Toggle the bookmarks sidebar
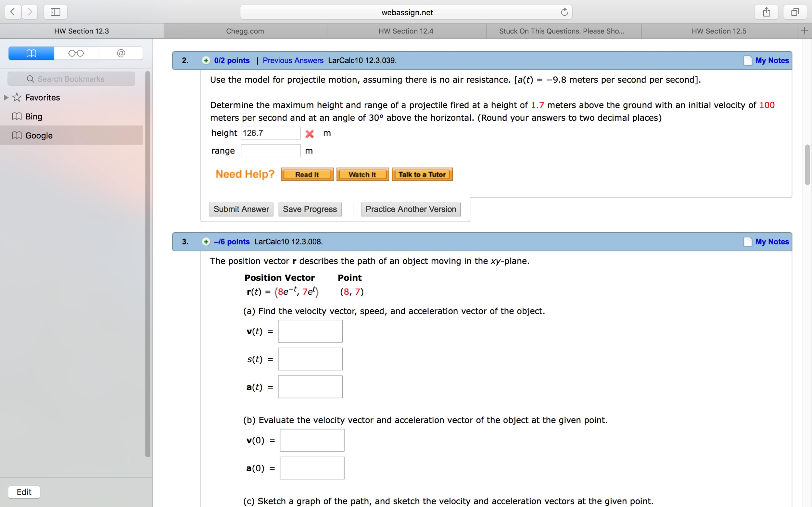 coord(55,12)
